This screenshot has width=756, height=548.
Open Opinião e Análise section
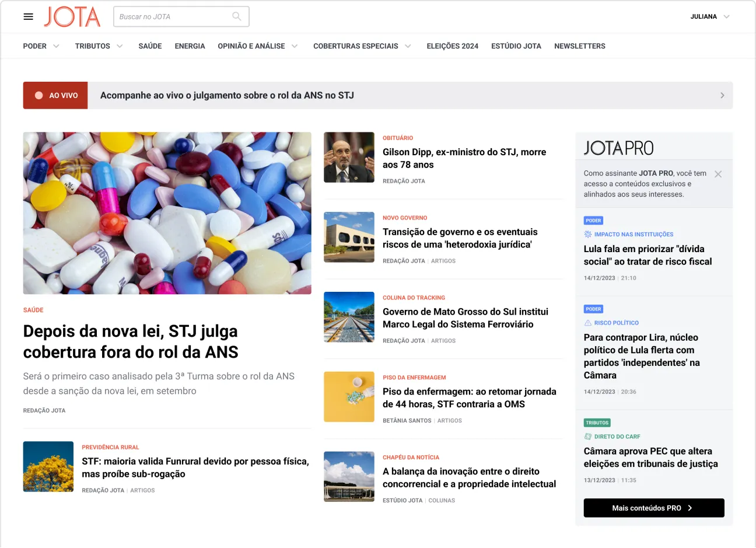pyautogui.click(x=251, y=46)
